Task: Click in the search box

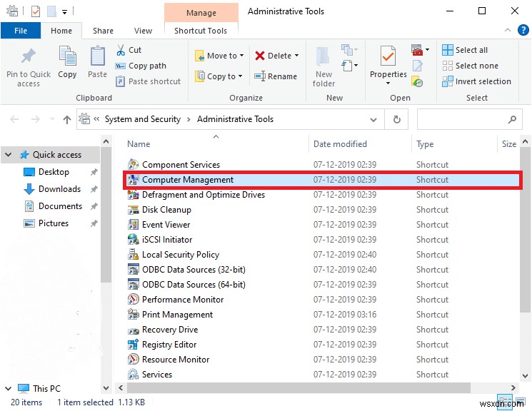Action: point(469,119)
